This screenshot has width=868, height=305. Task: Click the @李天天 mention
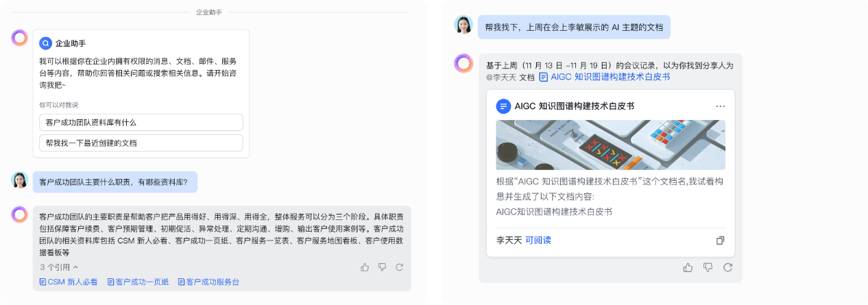[x=501, y=77]
